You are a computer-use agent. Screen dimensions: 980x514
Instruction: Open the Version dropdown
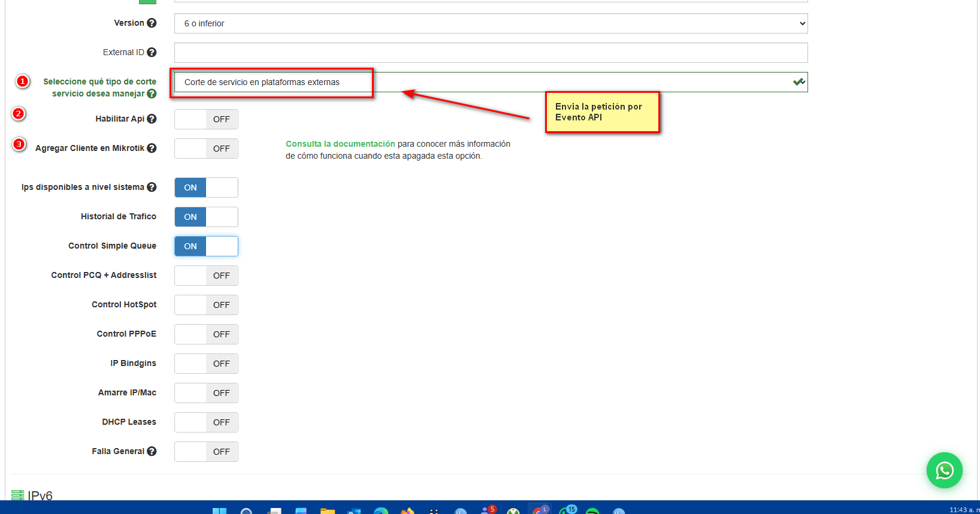coord(491,23)
